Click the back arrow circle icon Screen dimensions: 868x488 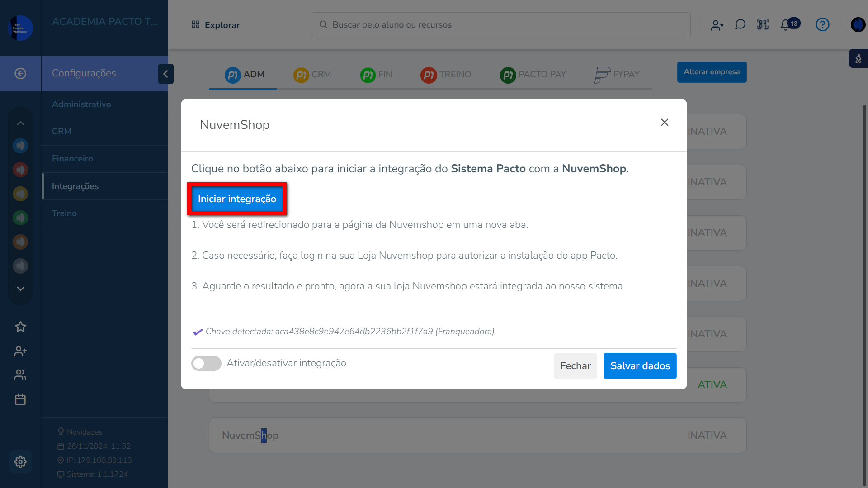pos(20,73)
